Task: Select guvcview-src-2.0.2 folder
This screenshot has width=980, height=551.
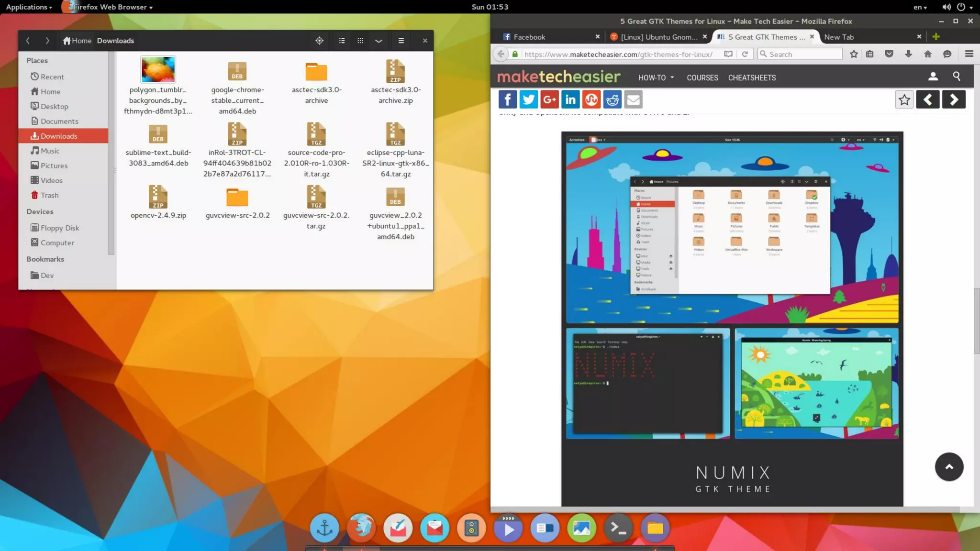Action: 237,197
